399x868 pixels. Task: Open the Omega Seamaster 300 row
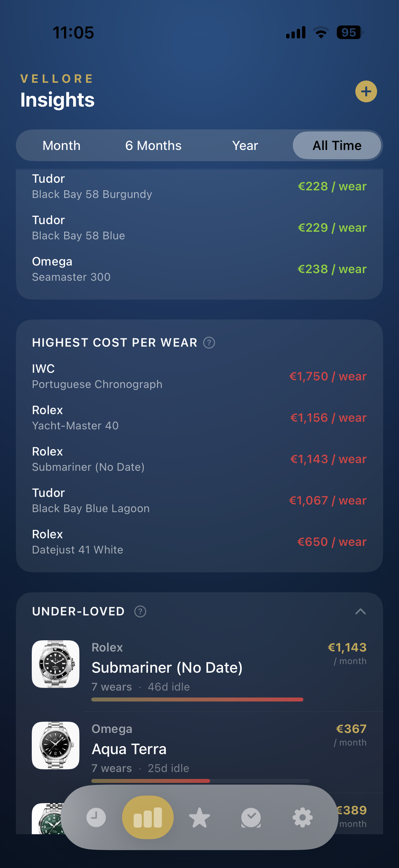199,268
